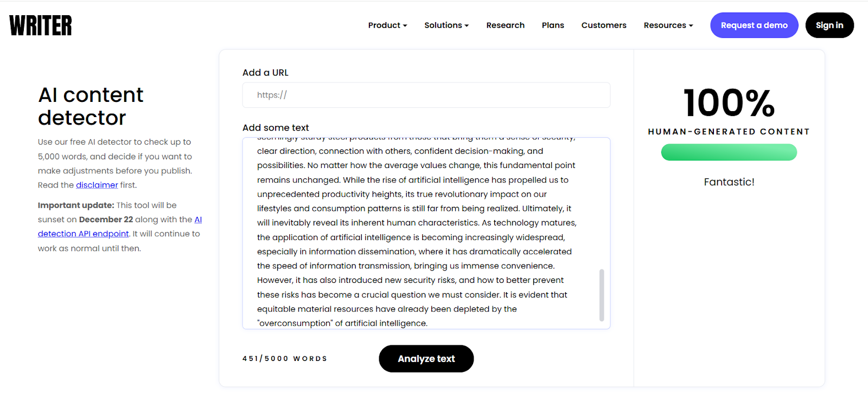Select the 451/5000 words counter

284,358
